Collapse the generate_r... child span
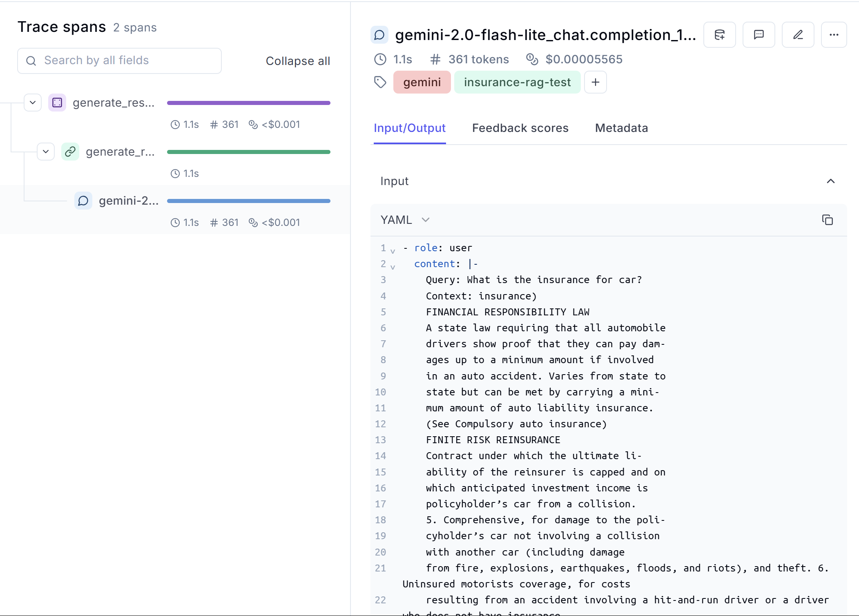The height and width of the screenshot is (616, 859). click(46, 152)
